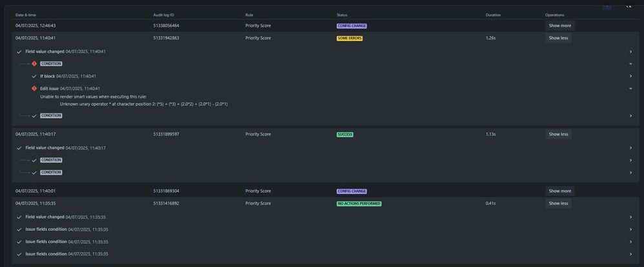Click checkmark icon for Field value changed 11:40:17

[x=19, y=148]
